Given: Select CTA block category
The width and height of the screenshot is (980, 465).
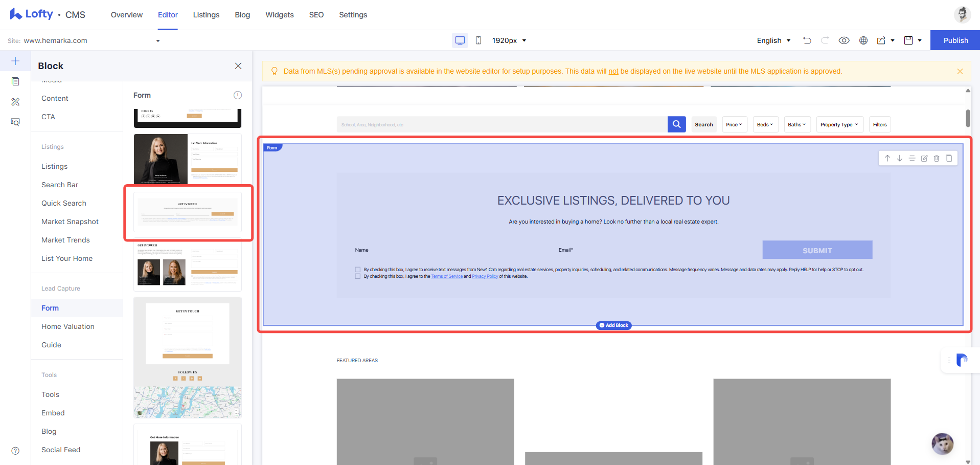Looking at the screenshot, I should point(48,117).
